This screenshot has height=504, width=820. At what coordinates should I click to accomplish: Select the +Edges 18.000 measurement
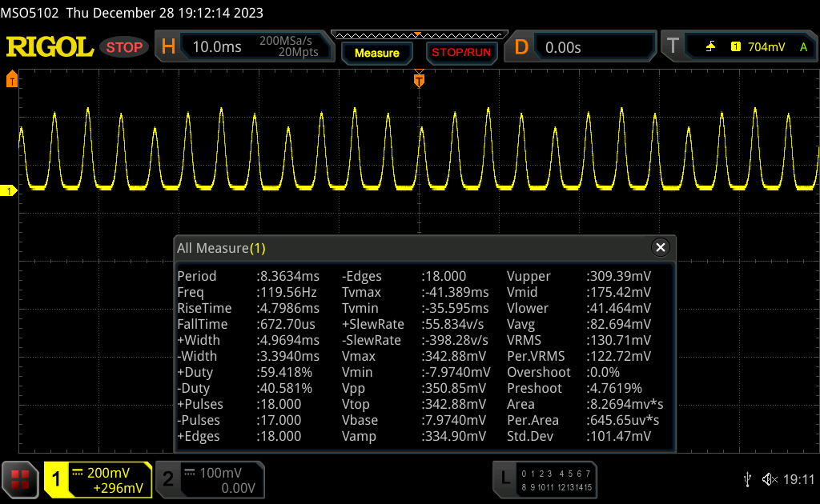point(239,436)
